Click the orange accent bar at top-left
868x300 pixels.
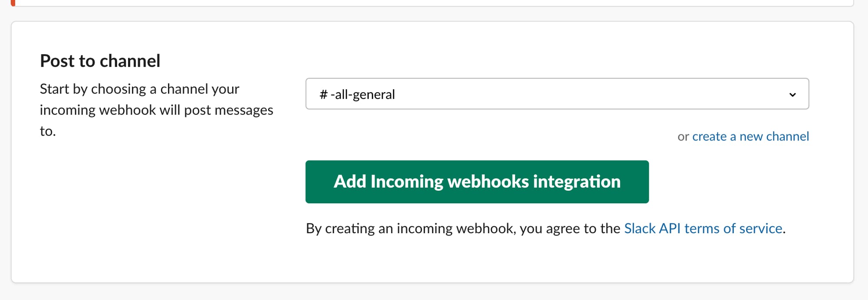tap(13, 3)
